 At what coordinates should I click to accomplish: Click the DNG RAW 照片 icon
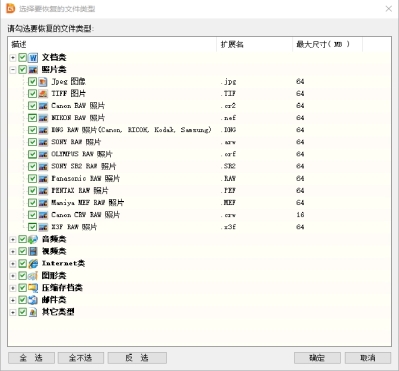43,130
